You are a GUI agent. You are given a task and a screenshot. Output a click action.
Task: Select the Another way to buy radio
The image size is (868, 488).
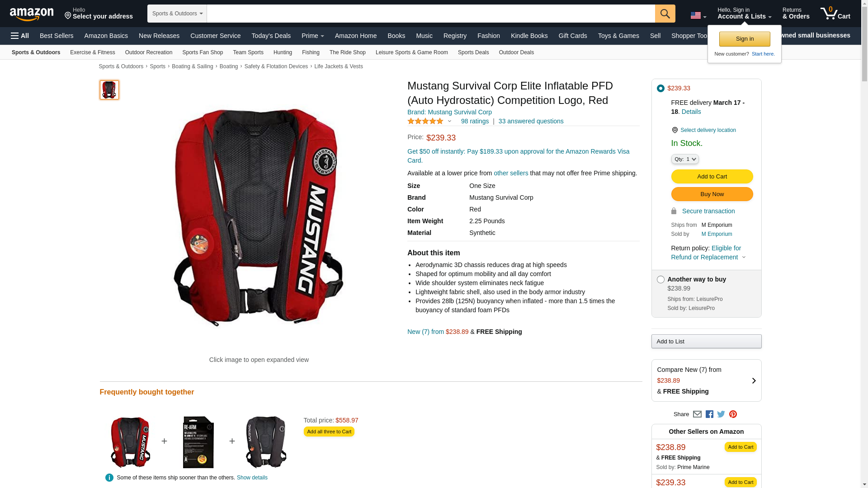[x=660, y=279]
